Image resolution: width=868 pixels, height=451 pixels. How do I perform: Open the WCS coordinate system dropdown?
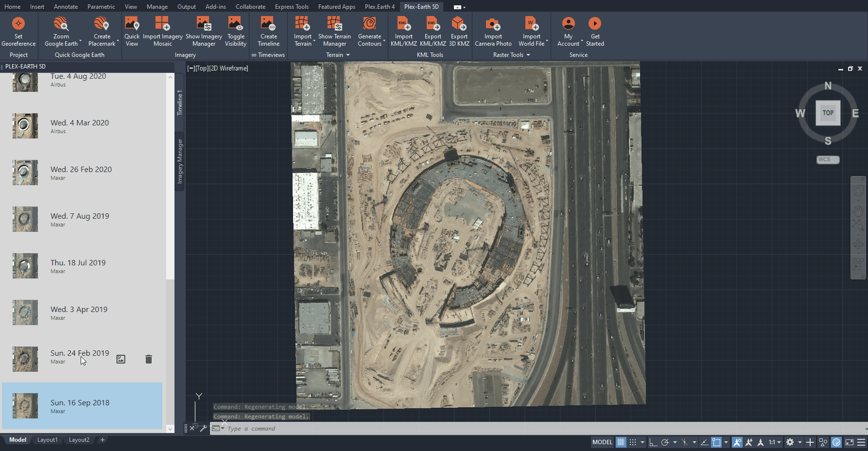[828, 159]
